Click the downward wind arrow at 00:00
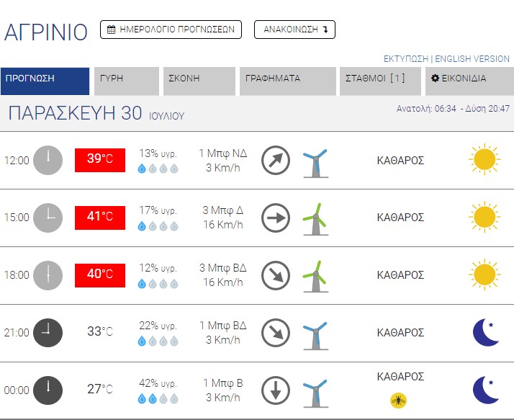Screen dimensions: 514x420 pos(276,390)
